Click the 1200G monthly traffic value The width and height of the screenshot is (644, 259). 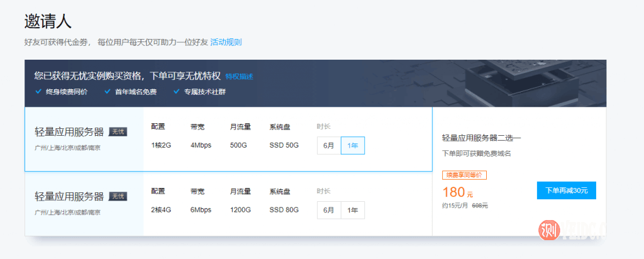240,210
